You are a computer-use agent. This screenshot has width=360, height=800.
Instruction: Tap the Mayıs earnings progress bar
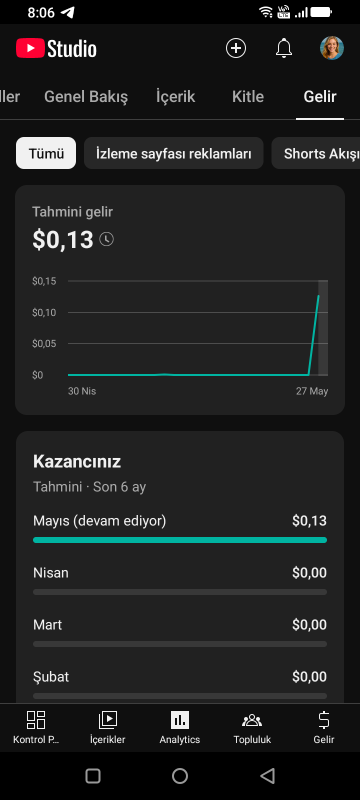tap(180, 540)
